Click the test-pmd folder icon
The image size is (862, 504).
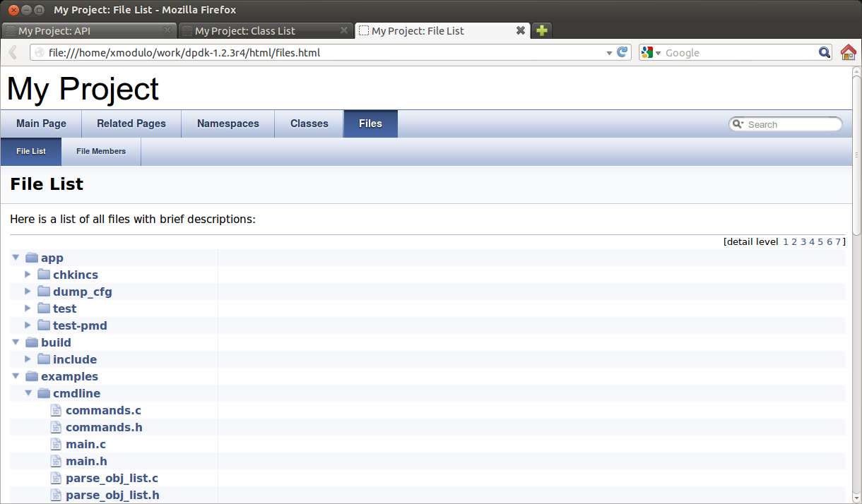(44, 325)
